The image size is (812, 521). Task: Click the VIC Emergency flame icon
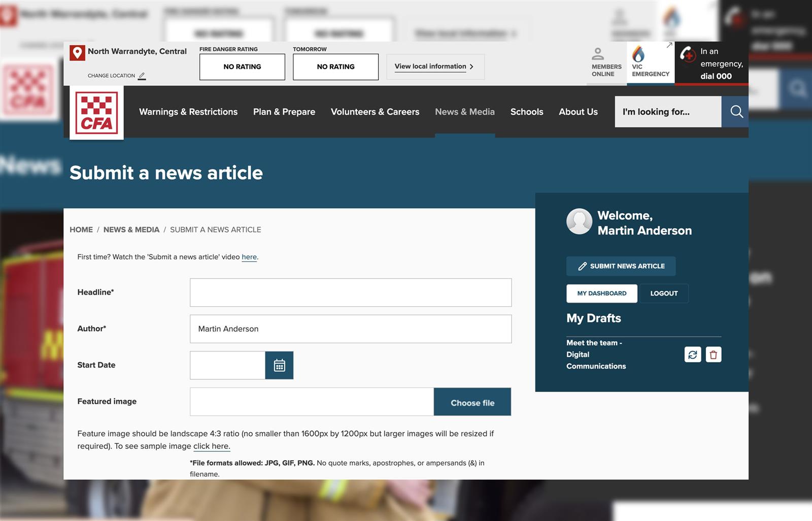pyautogui.click(x=638, y=53)
